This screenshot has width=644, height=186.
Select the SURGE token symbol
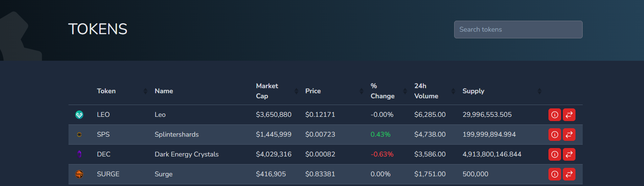pyautogui.click(x=108, y=174)
